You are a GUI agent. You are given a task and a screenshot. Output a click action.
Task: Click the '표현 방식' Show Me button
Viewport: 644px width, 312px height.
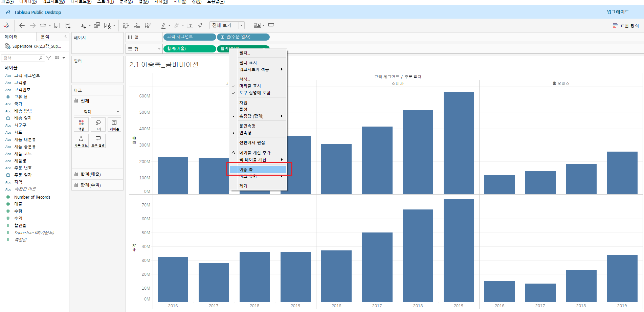[626, 26]
